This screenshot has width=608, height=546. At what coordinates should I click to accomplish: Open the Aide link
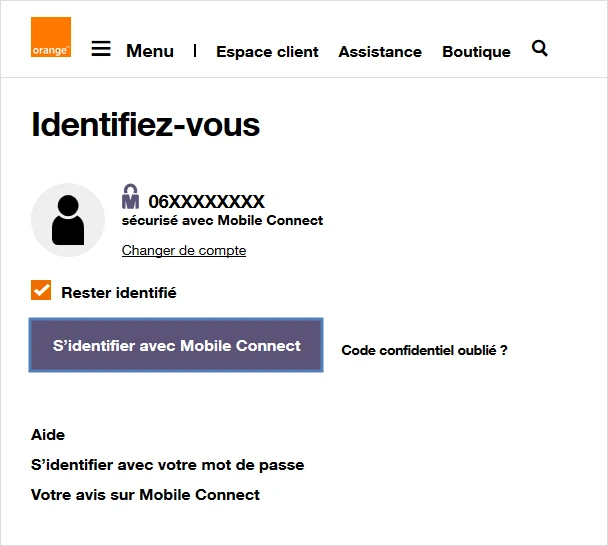click(x=48, y=435)
